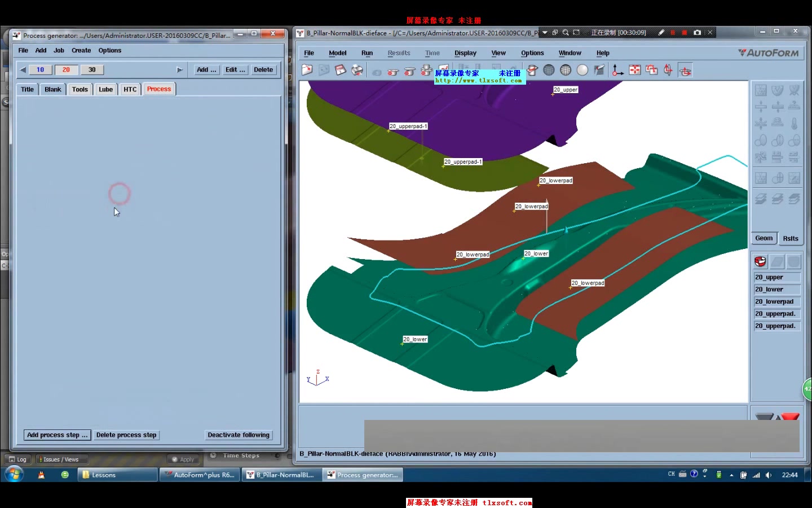812x508 pixels.
Task: Select the Print toolbar icon in AutoForm
Action: 358,70
